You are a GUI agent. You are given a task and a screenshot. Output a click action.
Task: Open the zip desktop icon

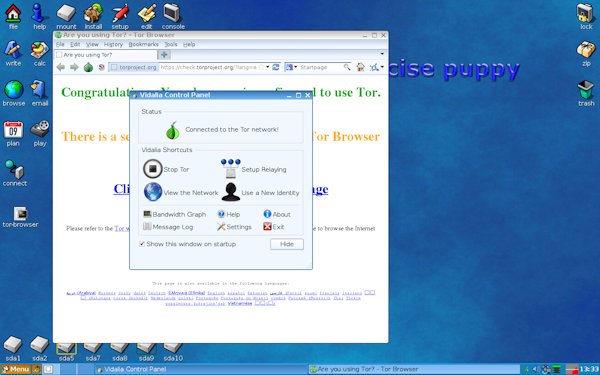[585, 53]
